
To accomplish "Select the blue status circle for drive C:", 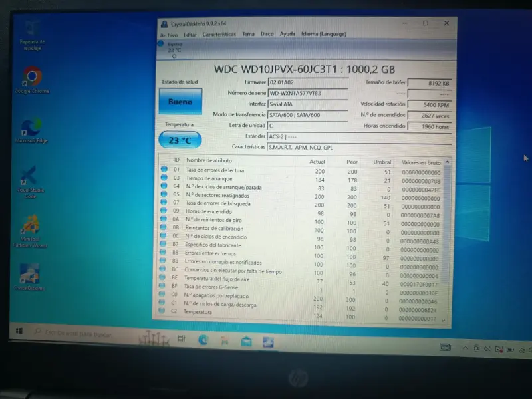I will click(x=160, y=43).
